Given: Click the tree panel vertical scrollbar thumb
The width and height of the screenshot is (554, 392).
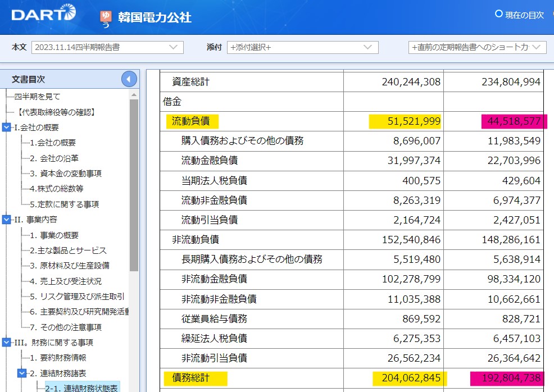Looking at the screenshot, I should 134,185.
